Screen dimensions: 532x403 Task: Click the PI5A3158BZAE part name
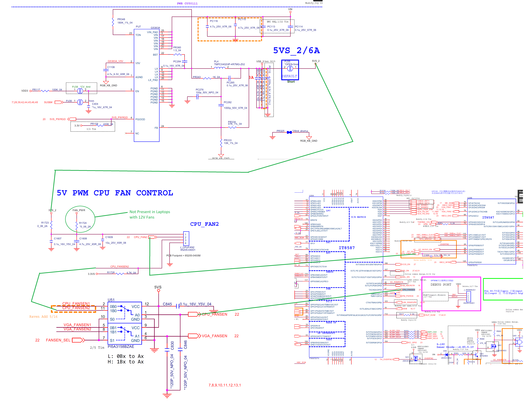point(121,346)
